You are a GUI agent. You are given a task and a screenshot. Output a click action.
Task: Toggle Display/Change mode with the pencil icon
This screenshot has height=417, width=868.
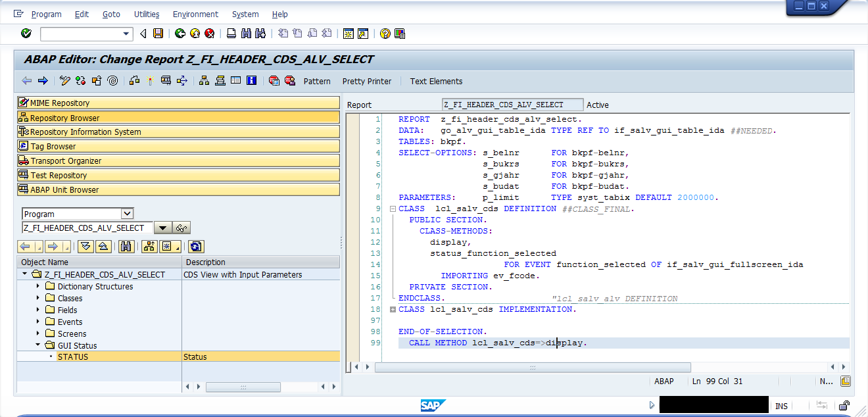pos(64,81)
